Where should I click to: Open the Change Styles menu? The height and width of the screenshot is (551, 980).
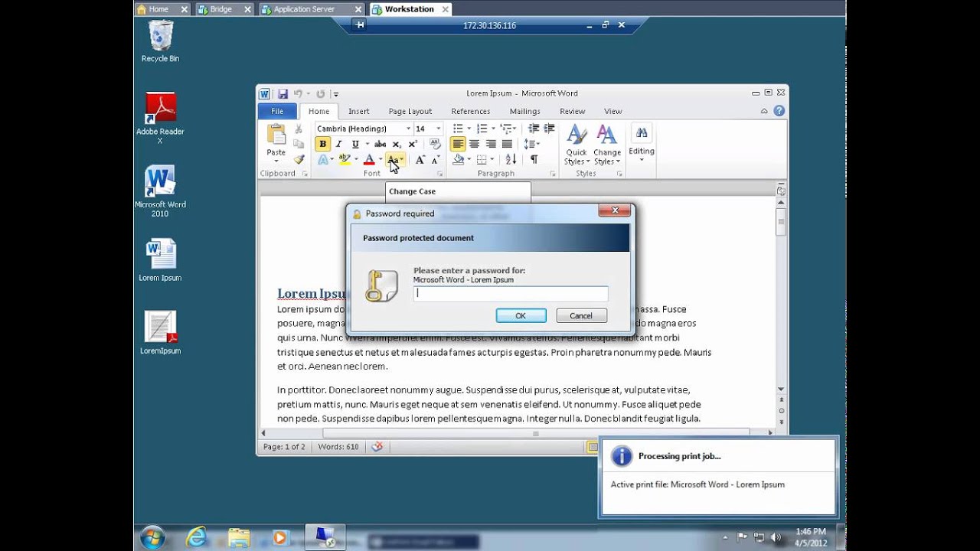pos(607,145)
